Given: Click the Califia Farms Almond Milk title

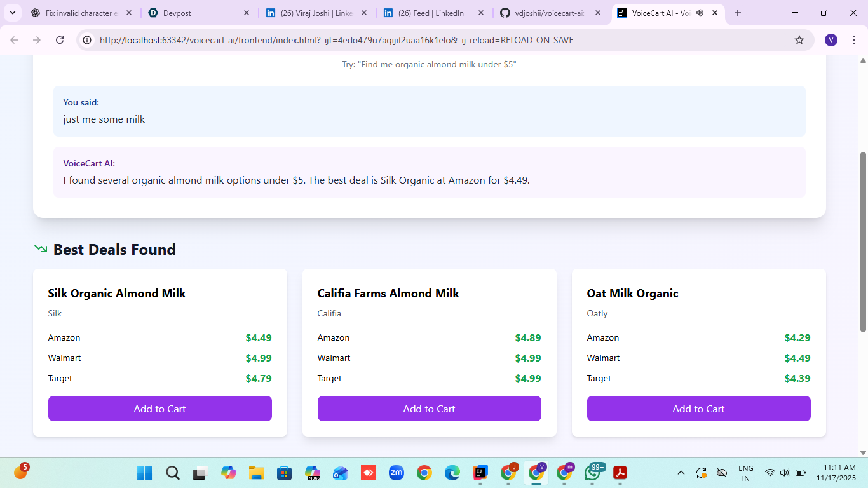Looking at the screenshot, I should [388, 294].
